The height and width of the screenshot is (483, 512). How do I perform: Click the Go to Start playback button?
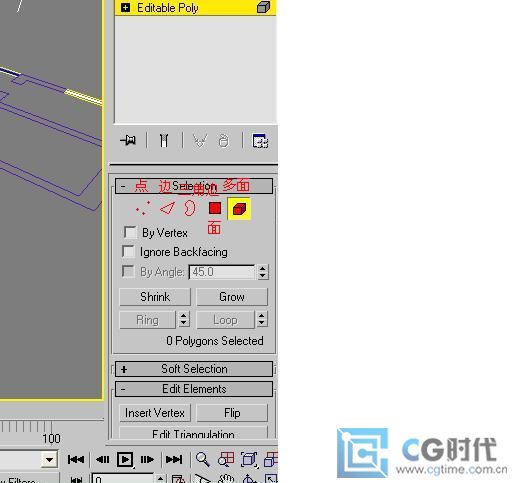click(76, 460)
